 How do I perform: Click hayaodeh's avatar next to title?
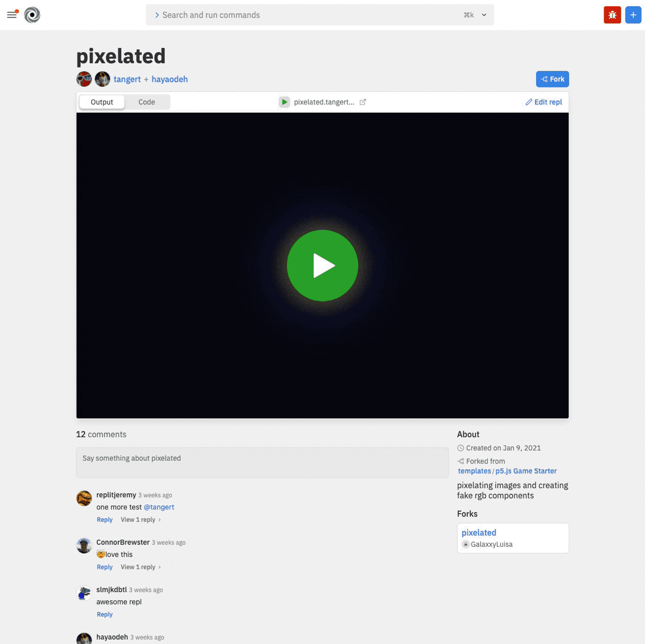click(102, 79)
